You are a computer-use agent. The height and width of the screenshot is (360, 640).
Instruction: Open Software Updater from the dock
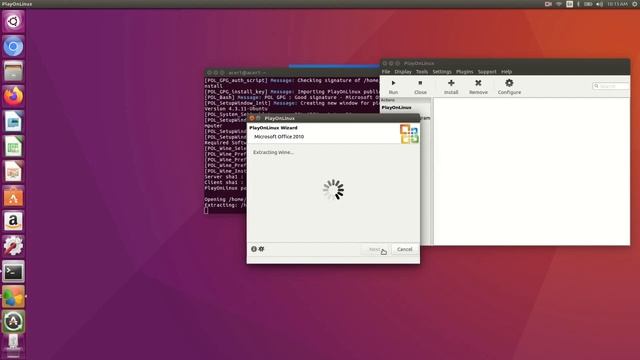pyautogui.click(x=13, y=322)
